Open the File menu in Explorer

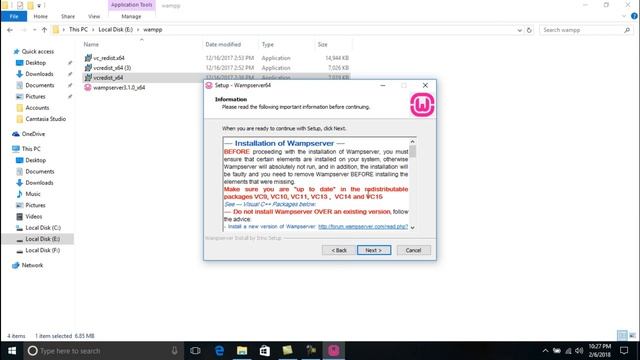(x=14, y=16)
